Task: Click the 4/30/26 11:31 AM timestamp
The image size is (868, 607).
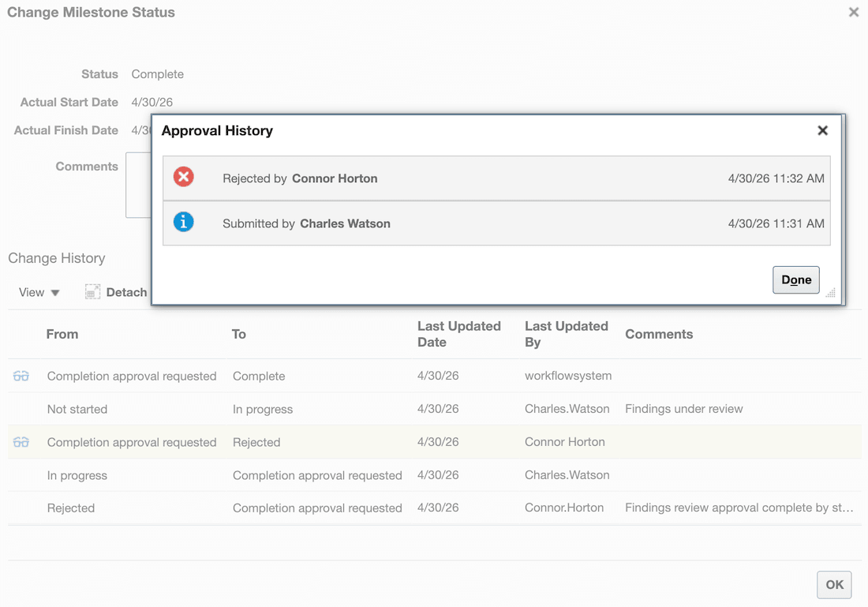Action: pyautogui.click(x=776, y=223)
